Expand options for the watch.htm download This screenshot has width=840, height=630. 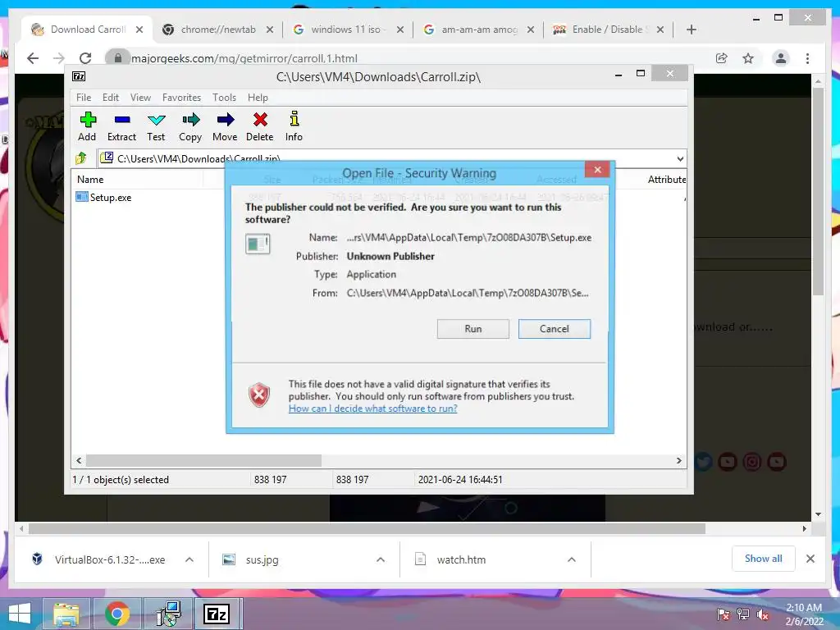[572, 559]
